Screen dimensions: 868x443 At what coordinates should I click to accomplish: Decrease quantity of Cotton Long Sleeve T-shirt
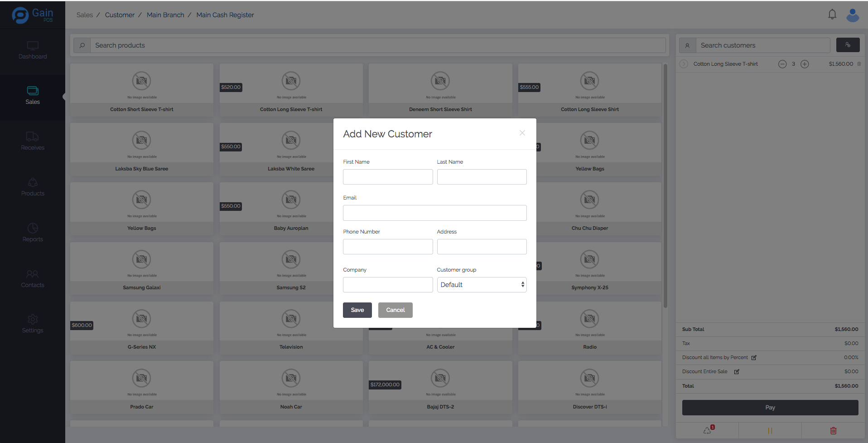pos(782,64)
